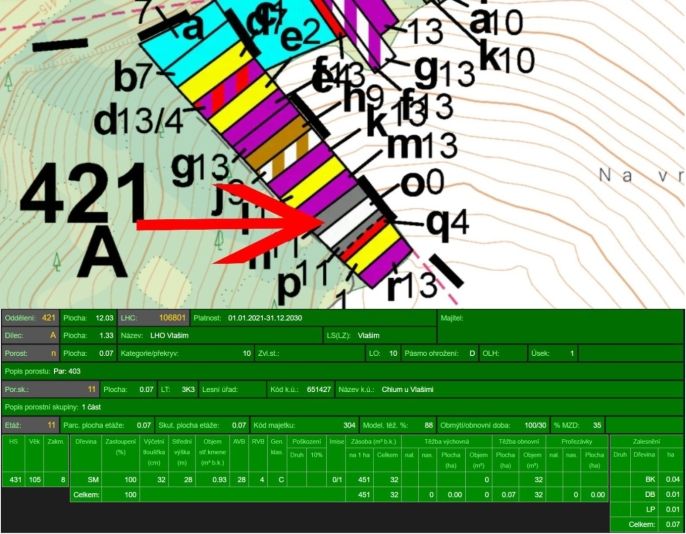The height and width of the screenshot is (534, 686).
Task: Click the map label o0
Action: point(422,183)
